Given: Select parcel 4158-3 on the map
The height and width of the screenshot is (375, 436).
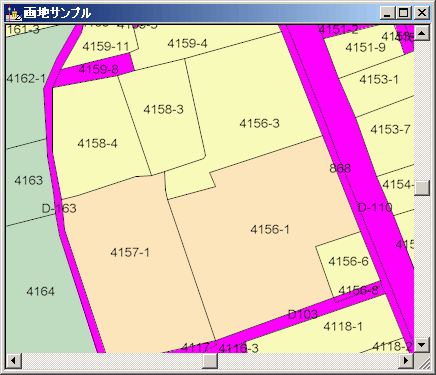Looking at the screenshot, I should [x=163, y=109].
